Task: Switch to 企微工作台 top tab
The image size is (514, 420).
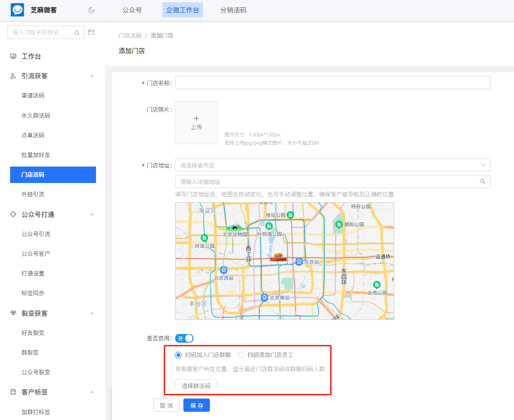Action: (182, 10)
